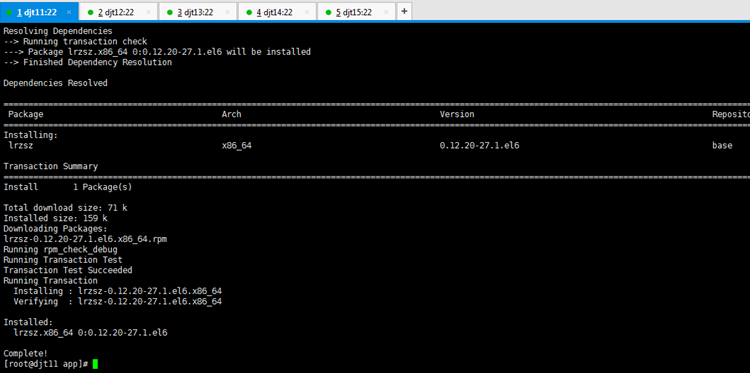The height and width of the screenshot is (373, 750).
Task: Click the green status dot on djt15:22 tab
Action: 328,12
